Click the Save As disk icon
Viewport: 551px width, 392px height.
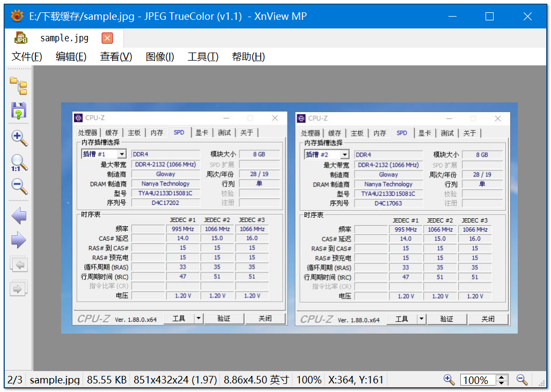click(19, 110)
